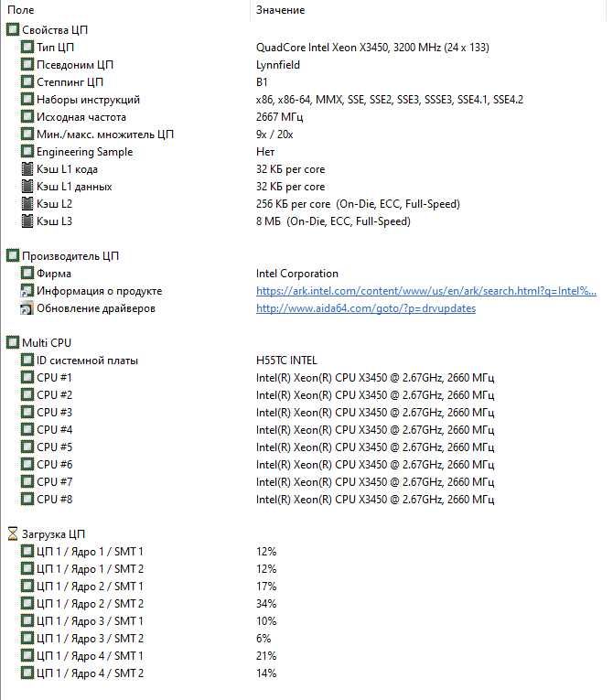Click the Исходная частота row icon
This screenshot has height=700, width=613.
point(27,117)
